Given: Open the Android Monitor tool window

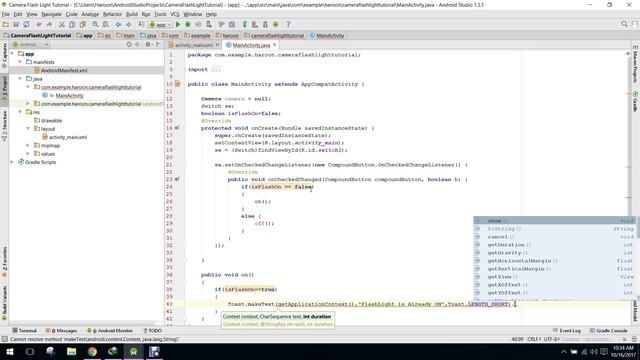Looking at the screenshot, I should pos(110,331).
